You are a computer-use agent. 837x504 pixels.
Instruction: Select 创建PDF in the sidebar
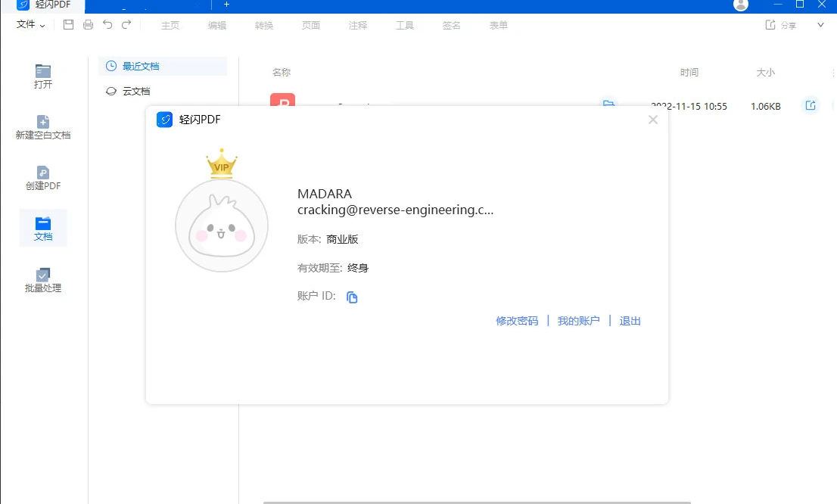pos(42,177)
